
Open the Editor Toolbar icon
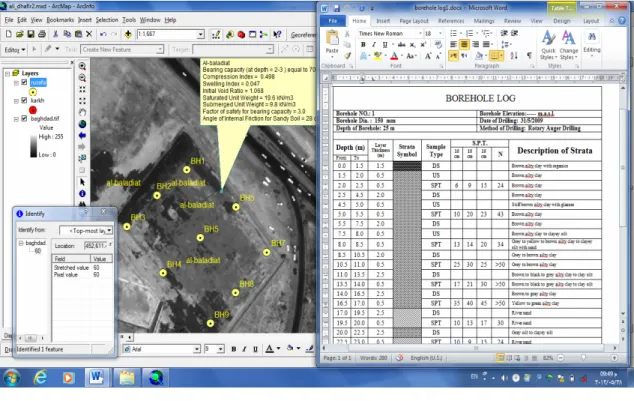[216, 34]
